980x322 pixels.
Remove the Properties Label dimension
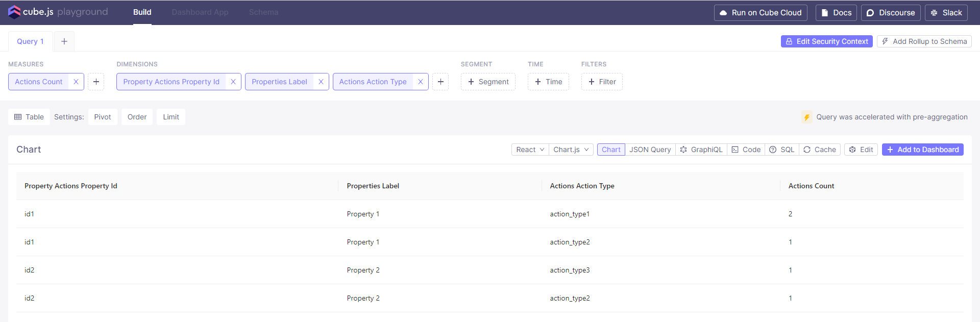321,82
